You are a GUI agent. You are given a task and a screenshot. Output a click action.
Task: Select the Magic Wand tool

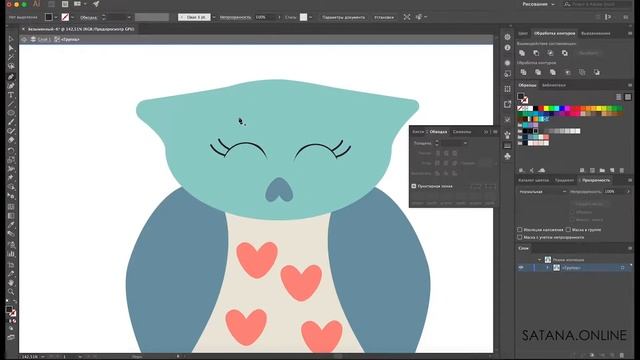11,57
